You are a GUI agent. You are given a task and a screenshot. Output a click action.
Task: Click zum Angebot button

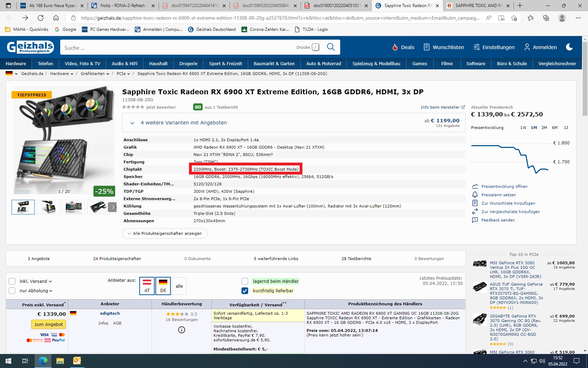[x=49, y=324]
